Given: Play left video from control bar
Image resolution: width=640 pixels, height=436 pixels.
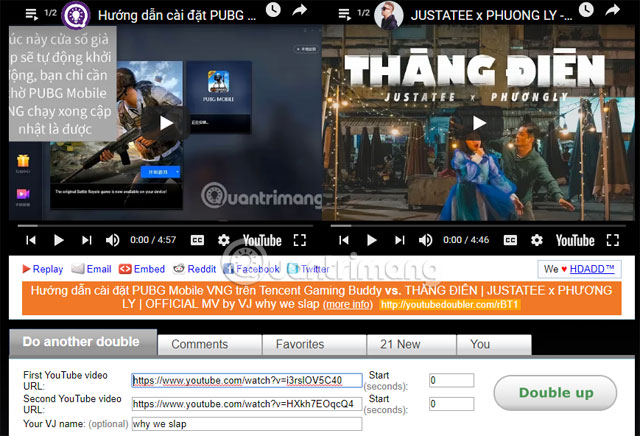Looking at the screenshot, I should (58, 240).
